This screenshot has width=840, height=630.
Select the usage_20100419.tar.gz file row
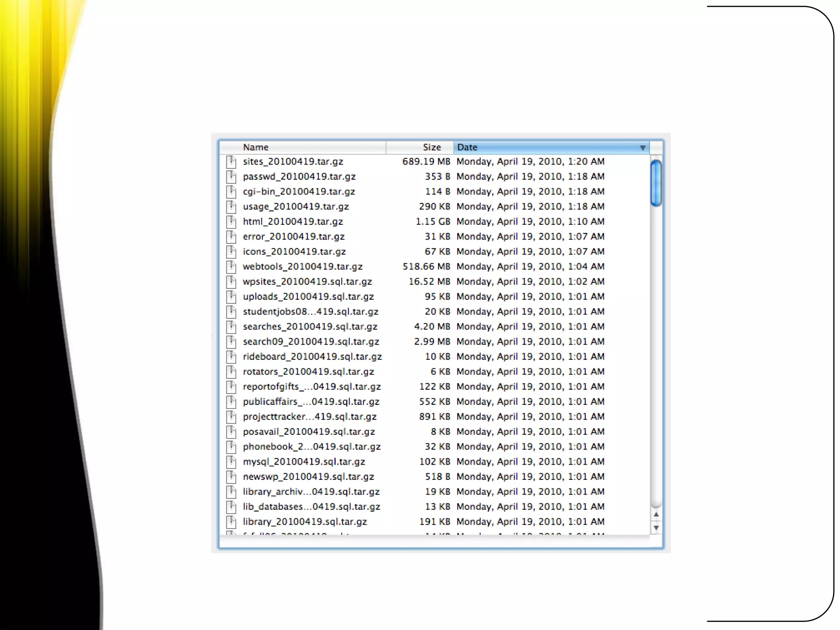(296, 207)
